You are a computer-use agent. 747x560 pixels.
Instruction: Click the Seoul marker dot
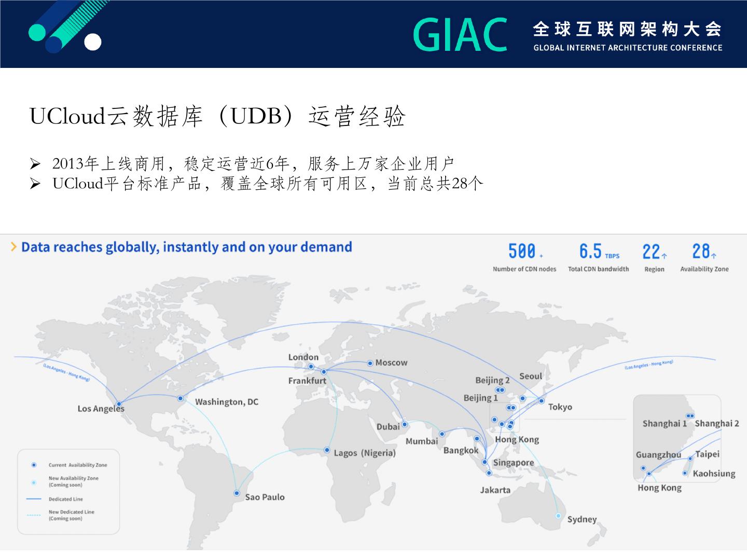pyautogui.click(x=522, y=398)
